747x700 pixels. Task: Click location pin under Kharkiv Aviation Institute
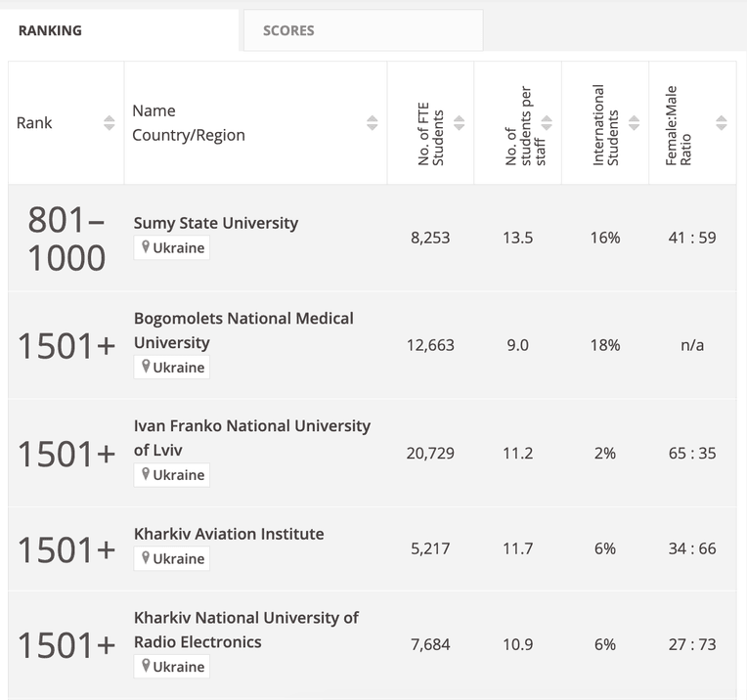[146, 558]
